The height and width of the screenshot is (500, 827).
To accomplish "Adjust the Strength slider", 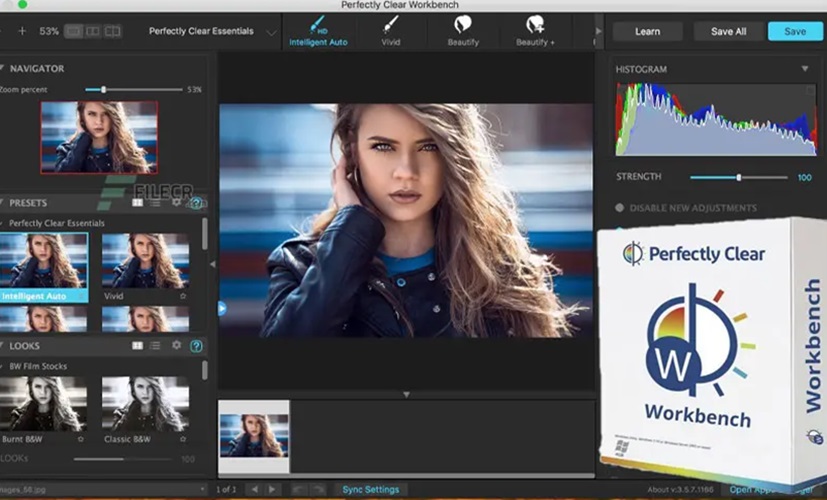I will pyautogui.click(x=739, y=177).
